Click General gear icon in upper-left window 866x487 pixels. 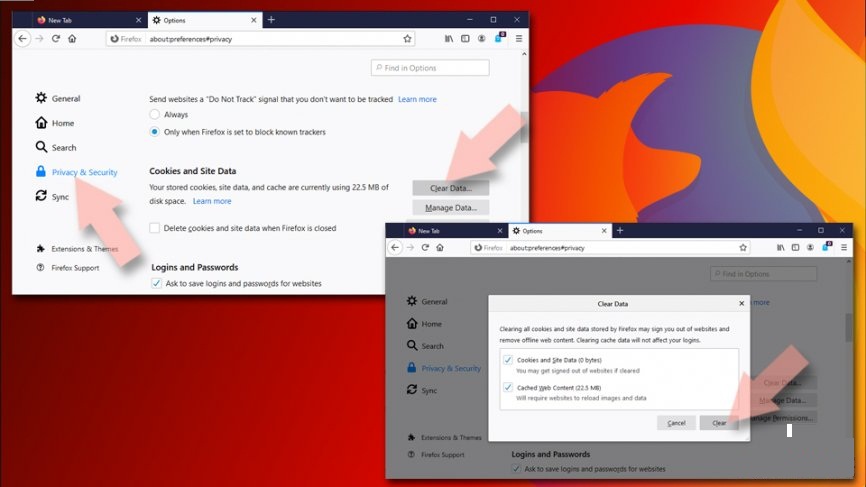click(x=41, y=98)
